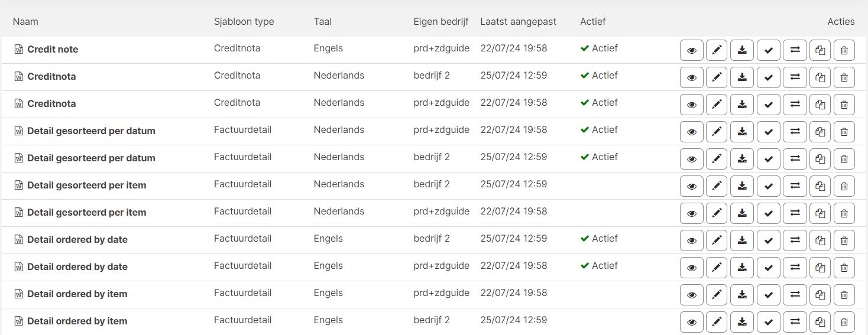Copy Detail ordered by item for prd+zdguide

820,295
